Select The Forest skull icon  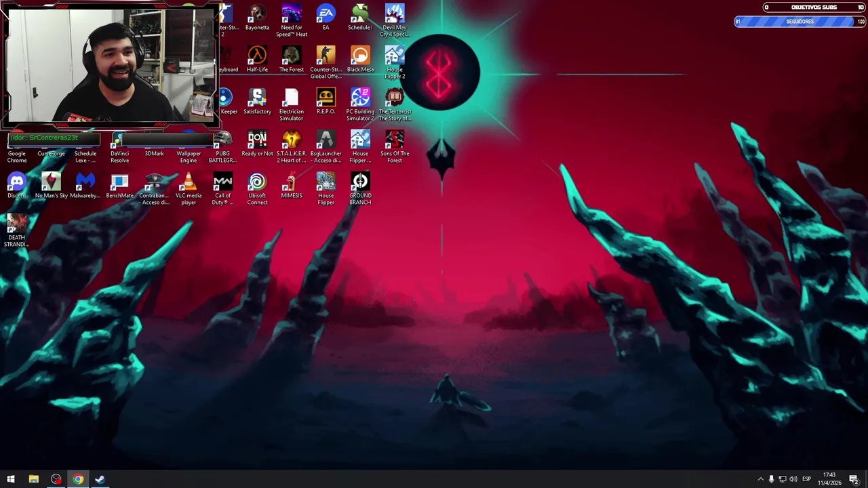tap(292, 60)
